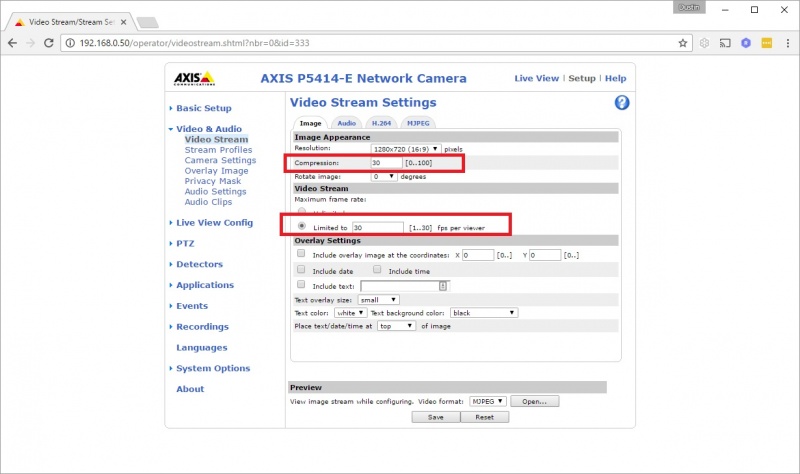Reload the page with refresh icon

coord(48,43)
